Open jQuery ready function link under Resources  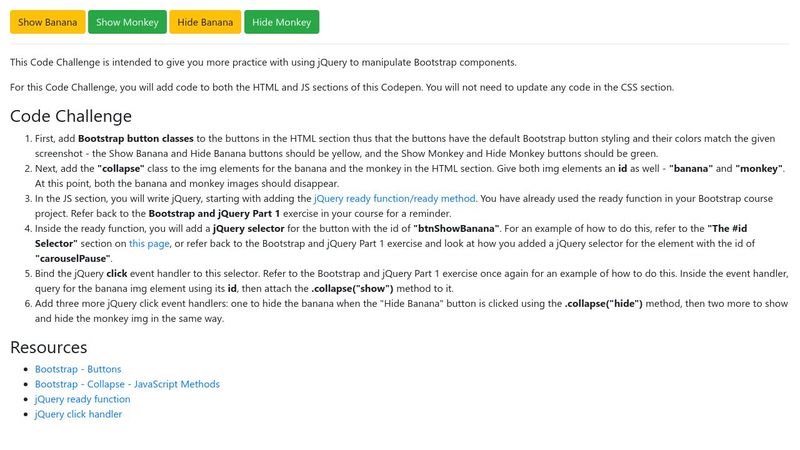pos(82,399)
